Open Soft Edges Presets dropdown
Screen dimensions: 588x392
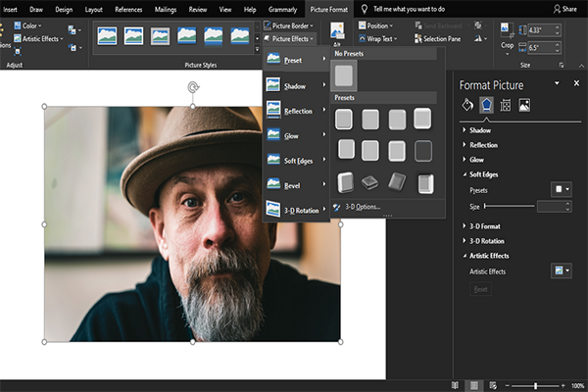[x=561, y=189]
